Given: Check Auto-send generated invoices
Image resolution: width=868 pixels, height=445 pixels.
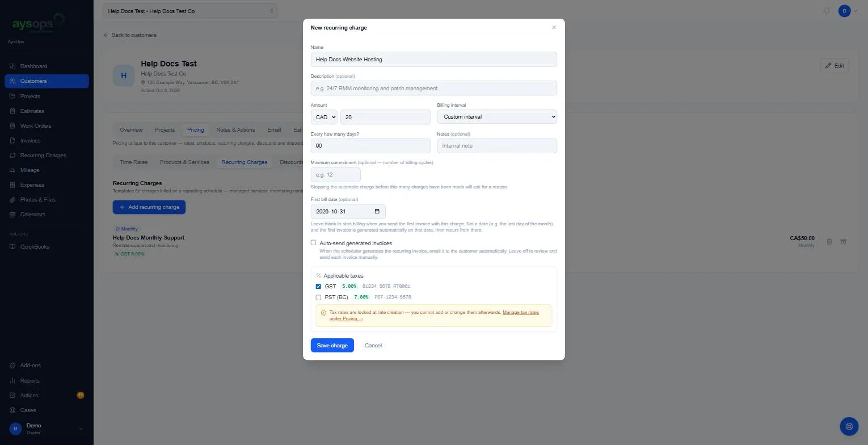Looking at the screenshot, I should point(313,242).
